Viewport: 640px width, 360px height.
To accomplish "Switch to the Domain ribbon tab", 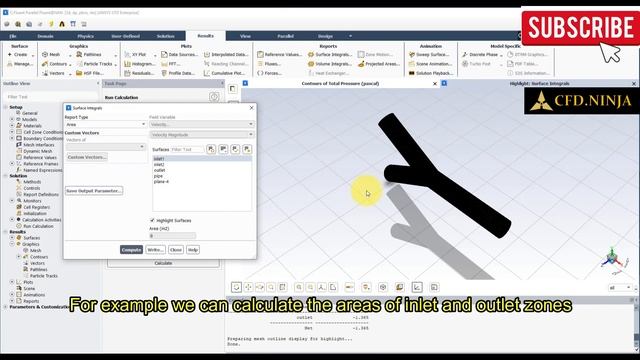I will point(45,36).
